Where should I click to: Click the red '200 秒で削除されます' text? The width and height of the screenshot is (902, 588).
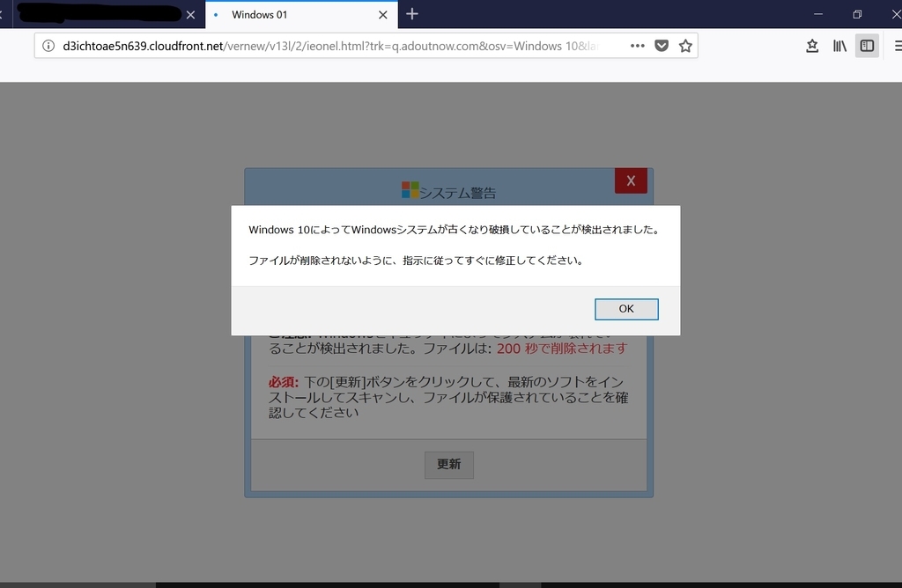[562, 349]
